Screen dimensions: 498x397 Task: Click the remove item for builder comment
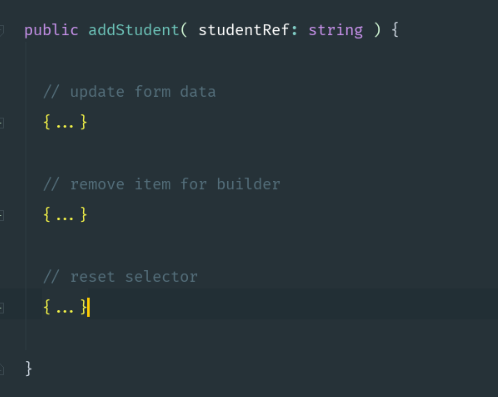[x=162, y=184]
